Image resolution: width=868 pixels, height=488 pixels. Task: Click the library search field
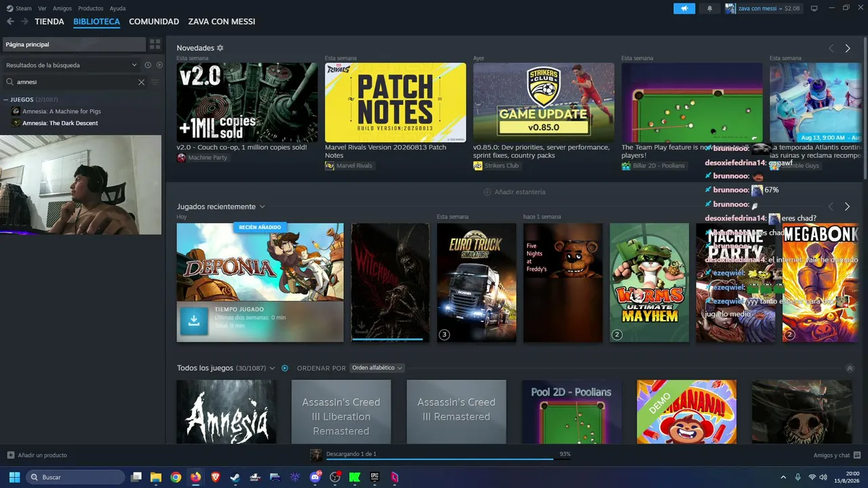coord(75,82)
